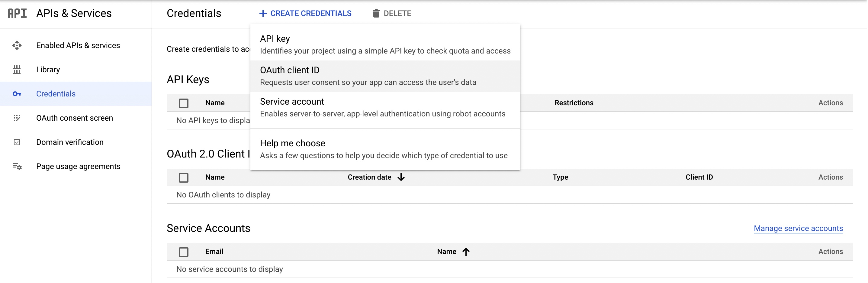Click 'No OAuth clients to display' text
The height and width of the screenshot is (283, 868).
click(x=223, y=195)
